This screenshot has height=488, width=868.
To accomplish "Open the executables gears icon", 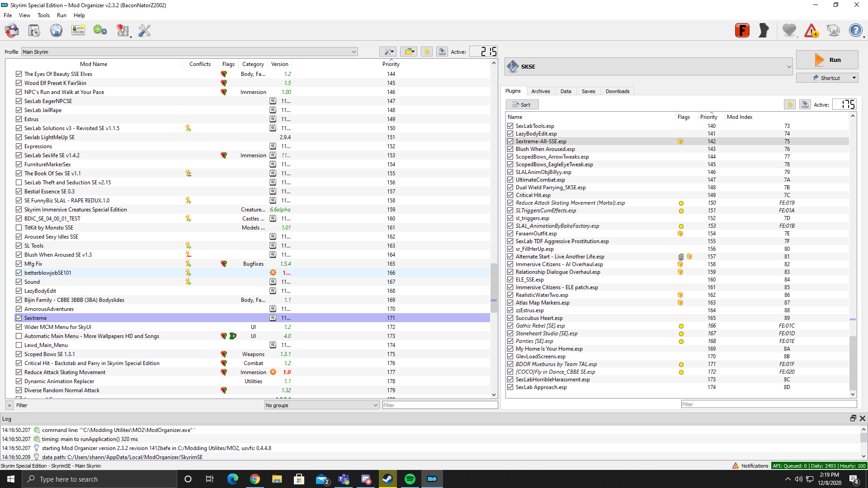I will coord(100,31).
